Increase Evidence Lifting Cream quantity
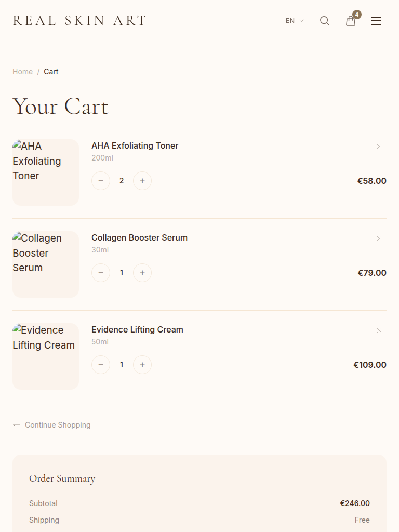This screenshot has width=399, height=532. pos(142,365)
